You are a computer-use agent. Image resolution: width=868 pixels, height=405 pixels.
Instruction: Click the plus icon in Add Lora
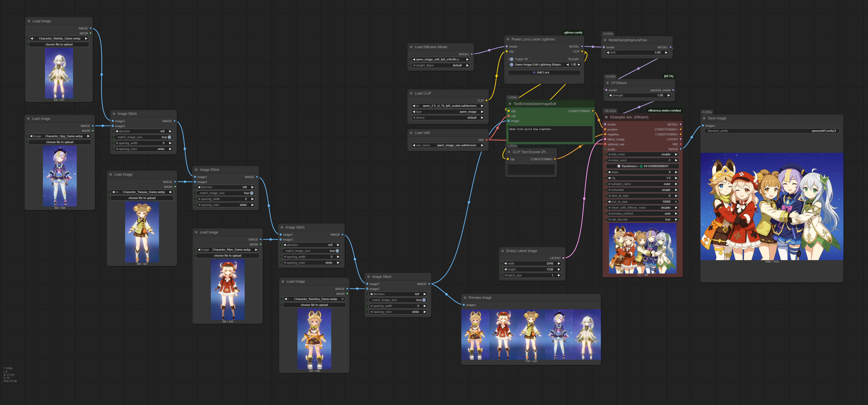(534, 72)
